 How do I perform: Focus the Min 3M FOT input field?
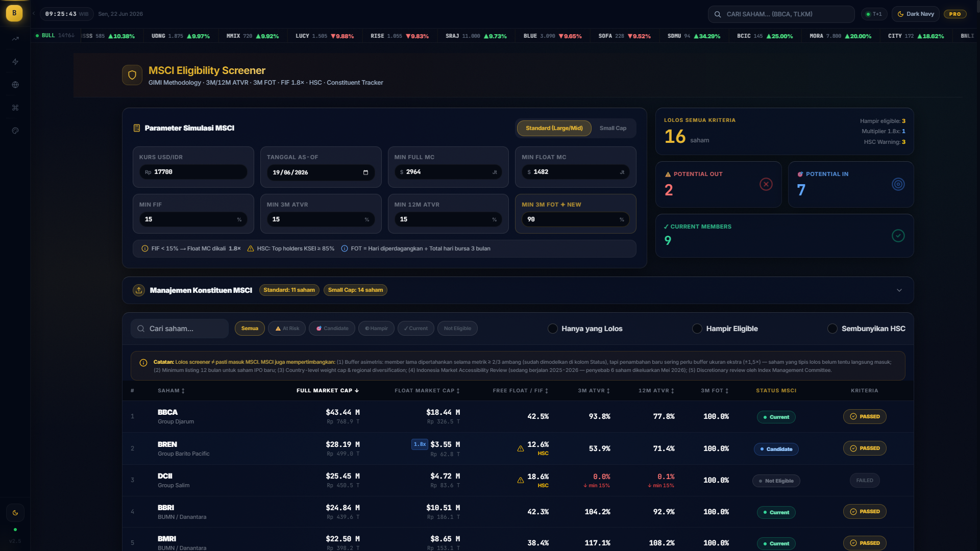pos(576,219)
